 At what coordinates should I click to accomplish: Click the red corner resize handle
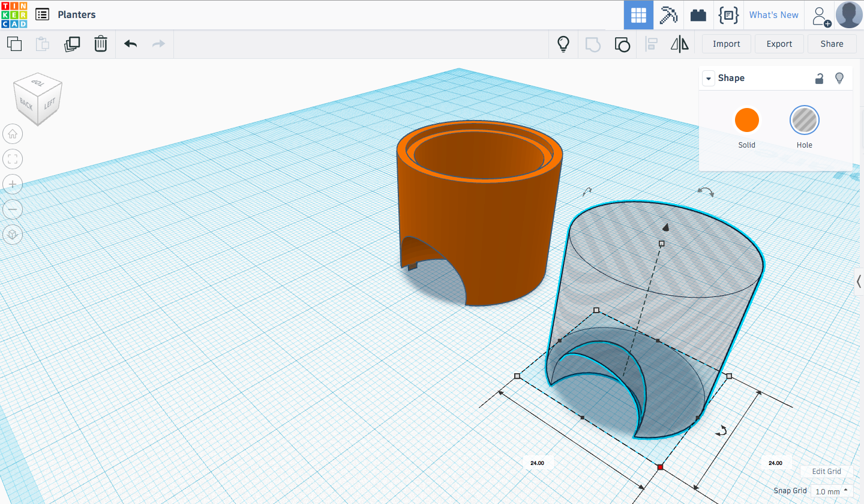(661, 467)
